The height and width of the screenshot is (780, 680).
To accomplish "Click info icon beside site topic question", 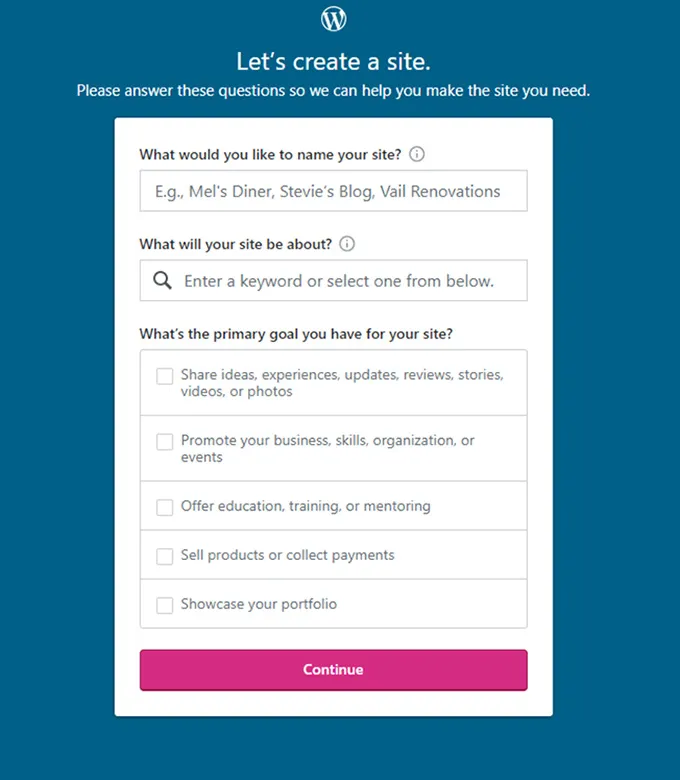I will click(347, 244).
